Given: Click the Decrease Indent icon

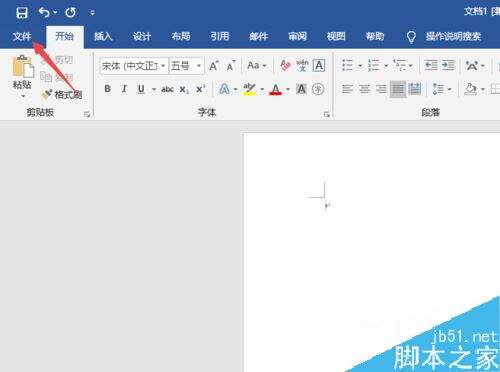Looking at the screenshot, I should pos(431,65).
